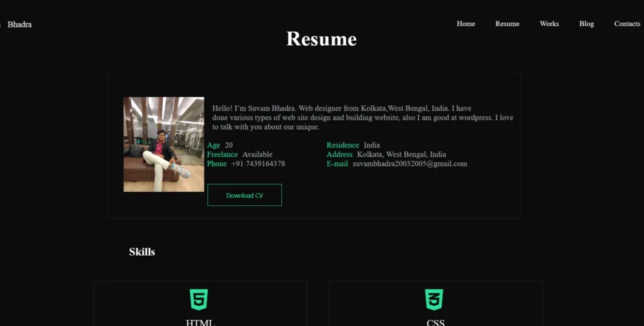Viewport: 644px width, 326px height.
Task: Click the HTML5 shield icon
Action: tap(198, 299)
